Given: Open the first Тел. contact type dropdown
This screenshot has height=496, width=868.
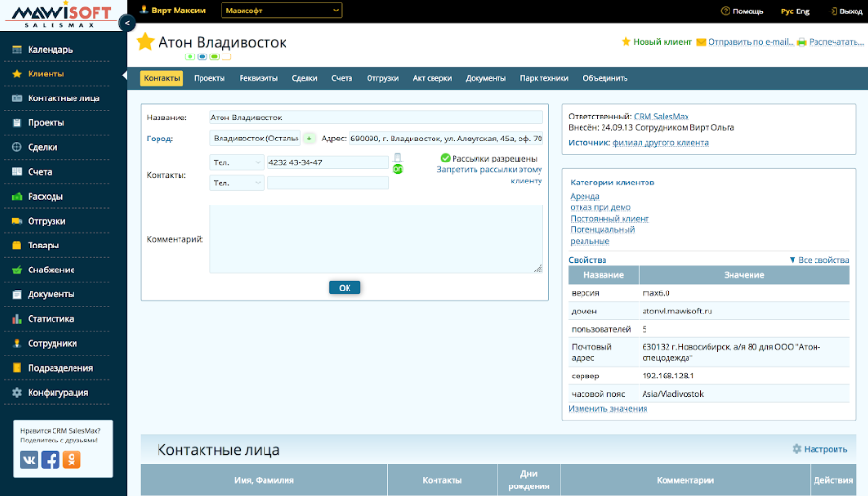Looking at the screenshot, I should tap(237, 162).
